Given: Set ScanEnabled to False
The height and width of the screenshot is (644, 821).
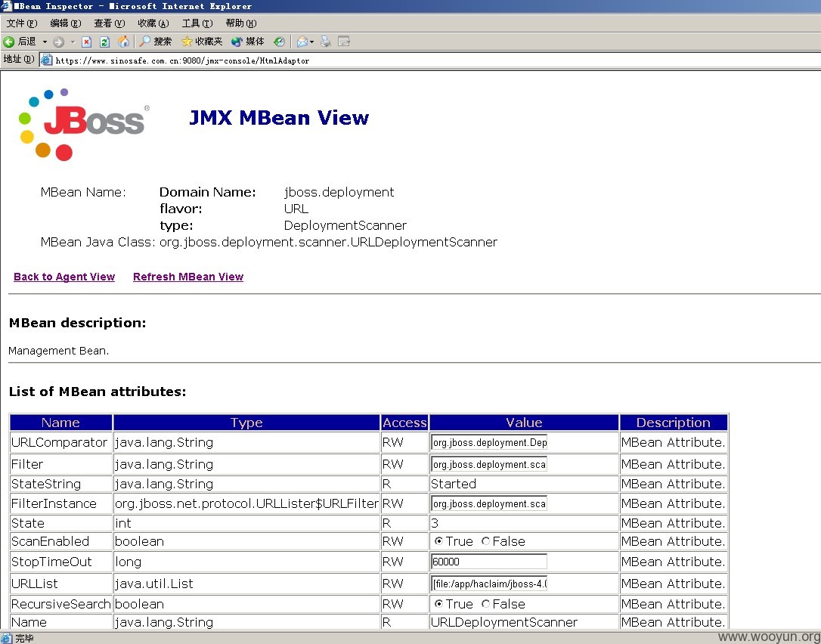Looking at the screenshot, I should coord(485,541).
